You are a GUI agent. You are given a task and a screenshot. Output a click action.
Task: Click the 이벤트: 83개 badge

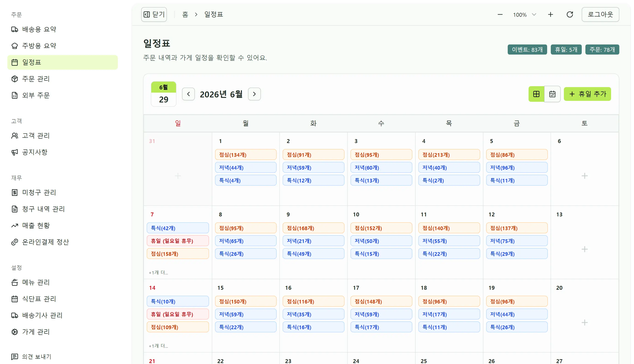point(527,50)
